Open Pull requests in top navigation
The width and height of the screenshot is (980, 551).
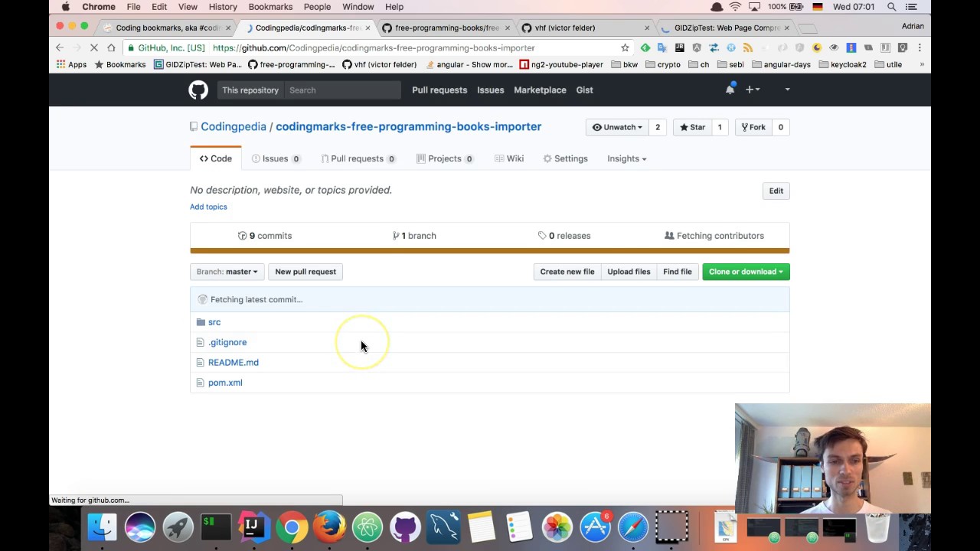pos(439,90)
